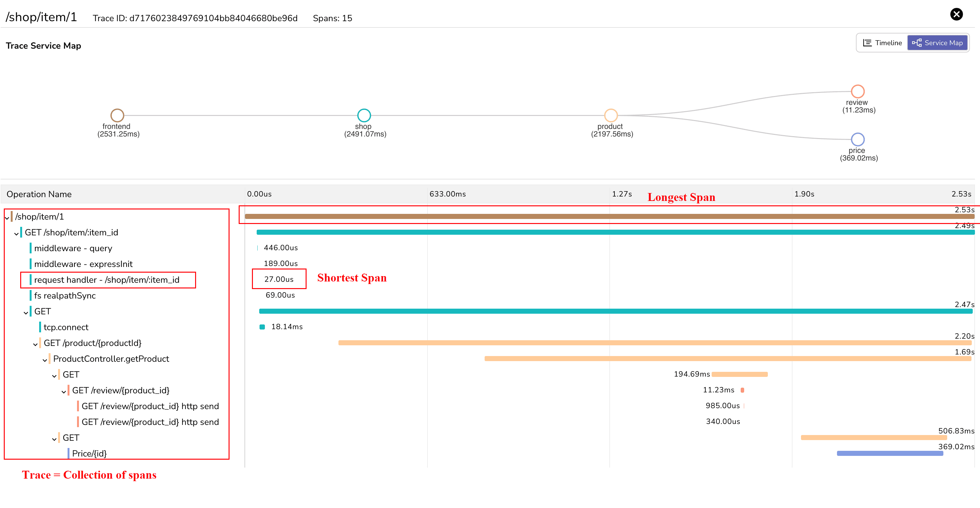Click the review service node circle
The height and width of the screenshot is (508, 980).
[x=857, y=91]
